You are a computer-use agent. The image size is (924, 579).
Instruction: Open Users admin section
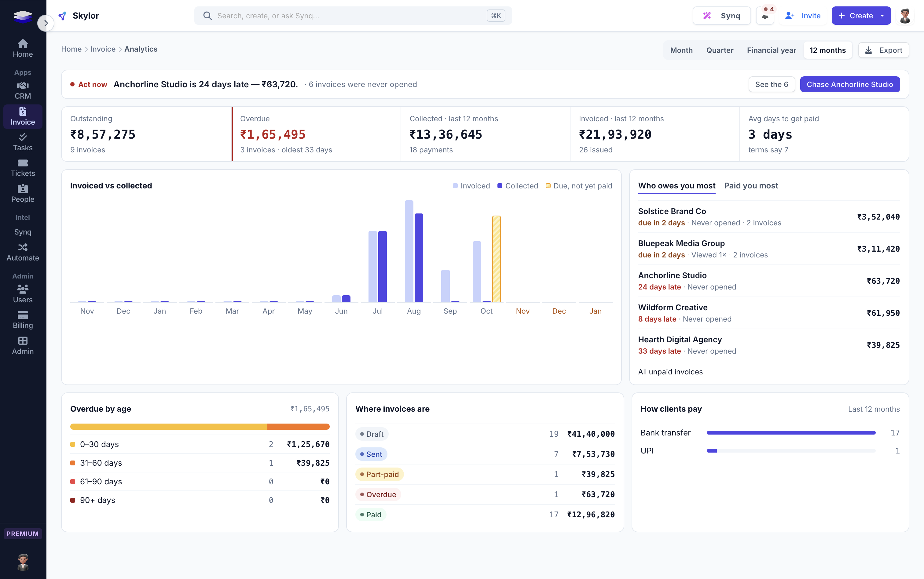click(23, 294)
